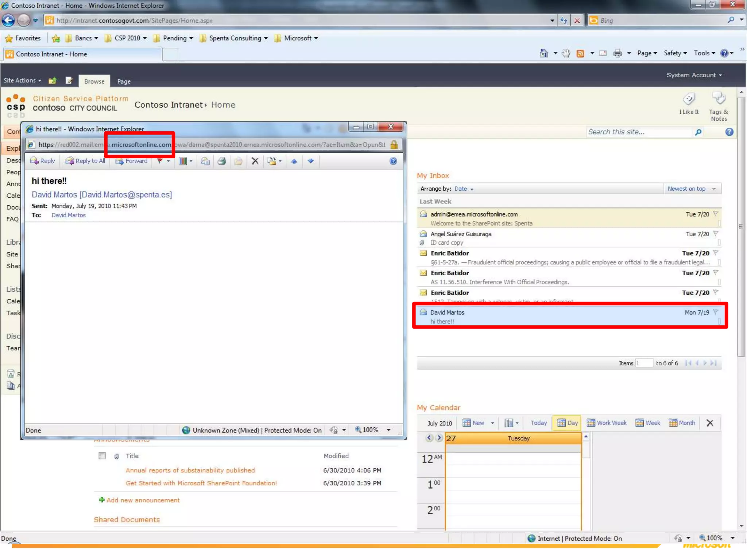Click the Reply button in the email window
The width and height of the screenshot is (747, 560).
[x=43, y=161]
